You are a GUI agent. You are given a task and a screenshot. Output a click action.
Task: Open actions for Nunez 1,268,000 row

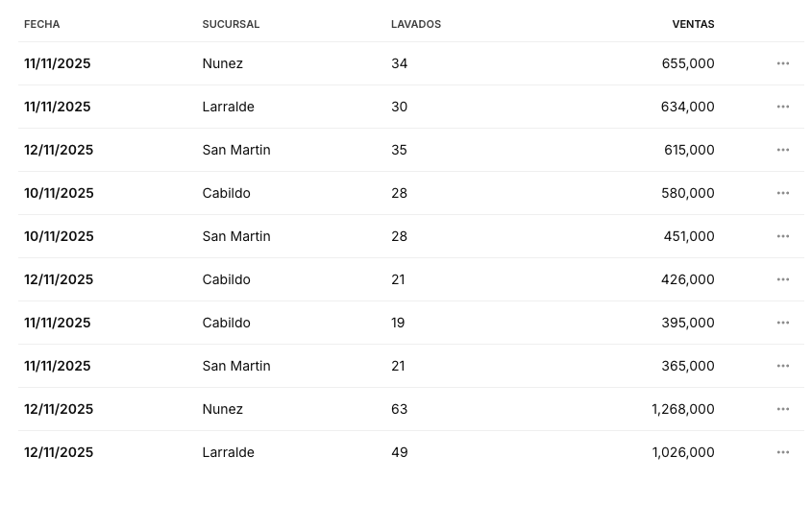coord(782,409)
